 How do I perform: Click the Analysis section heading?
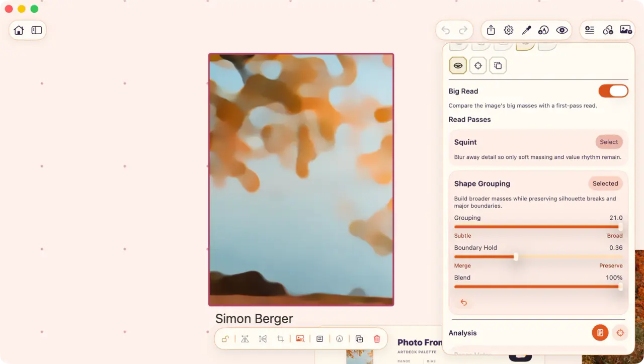pyautogui.click(x=462, y=333)
